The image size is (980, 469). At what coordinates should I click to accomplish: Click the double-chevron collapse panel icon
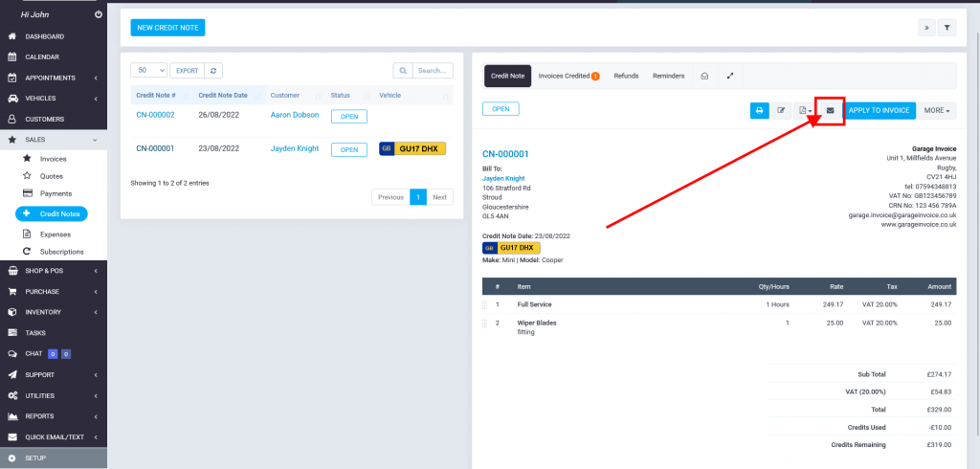(925, 28)
